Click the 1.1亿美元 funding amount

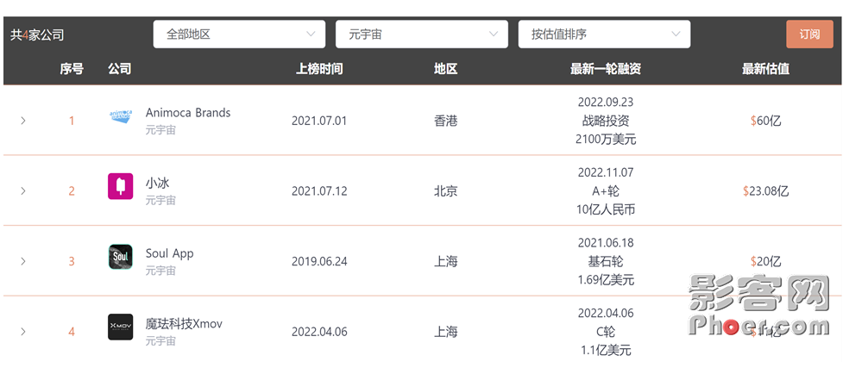click(x=606, y=350)
